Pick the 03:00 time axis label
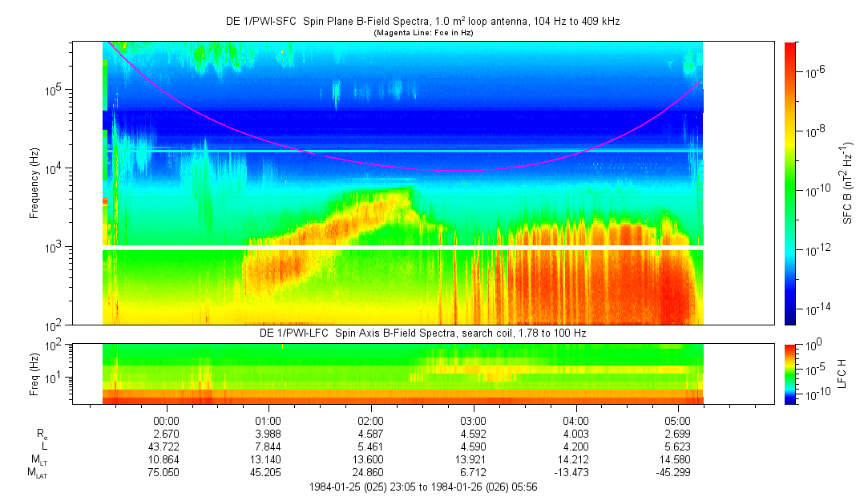 tap(473, 421)
